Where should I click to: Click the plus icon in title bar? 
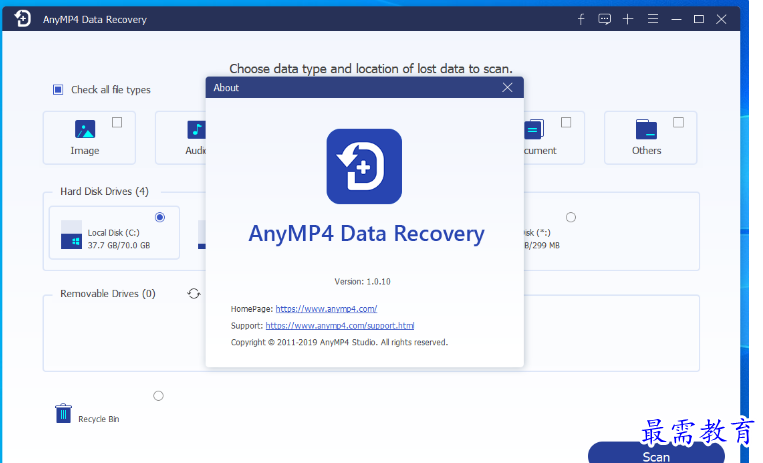[628, 19]
